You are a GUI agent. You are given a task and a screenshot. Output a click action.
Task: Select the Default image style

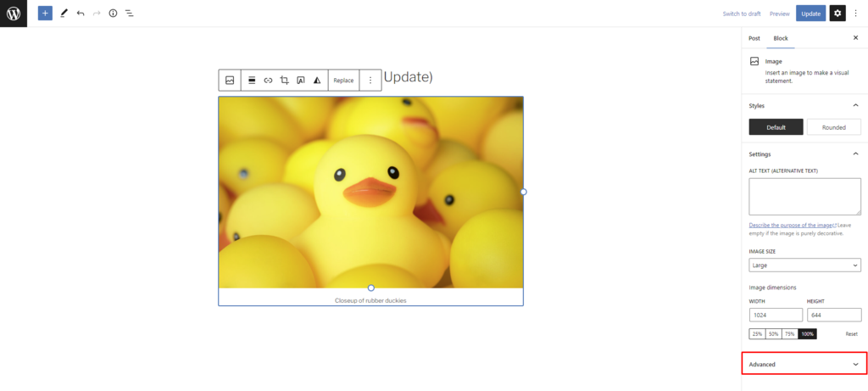pyautogui.click(x=776, y=127)
